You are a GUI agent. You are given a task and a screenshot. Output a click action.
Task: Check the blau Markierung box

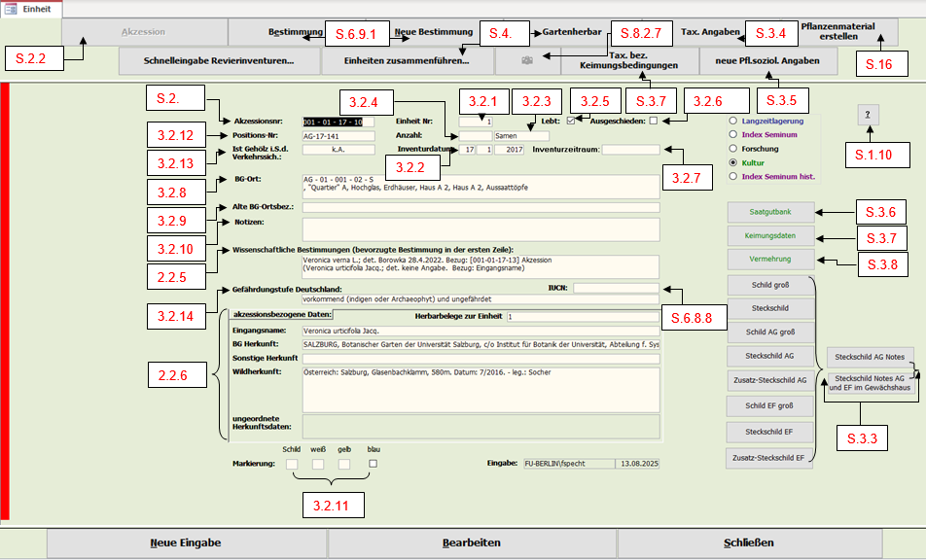(x=373, y=465)
